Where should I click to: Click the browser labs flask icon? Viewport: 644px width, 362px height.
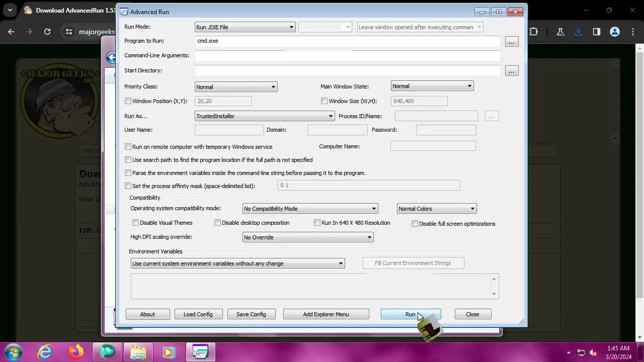(560, 32)
